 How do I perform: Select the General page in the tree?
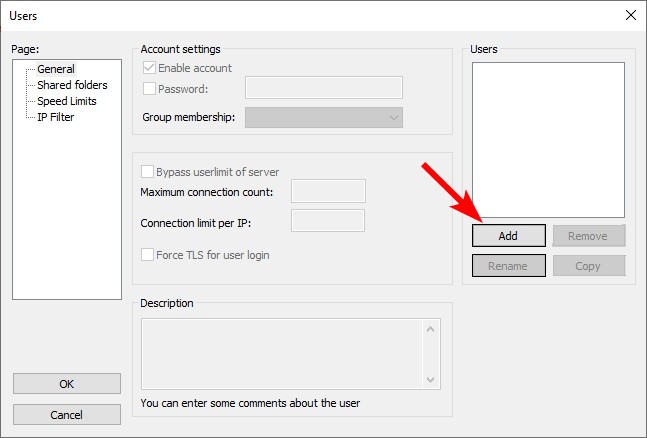(x=56, y=69)
